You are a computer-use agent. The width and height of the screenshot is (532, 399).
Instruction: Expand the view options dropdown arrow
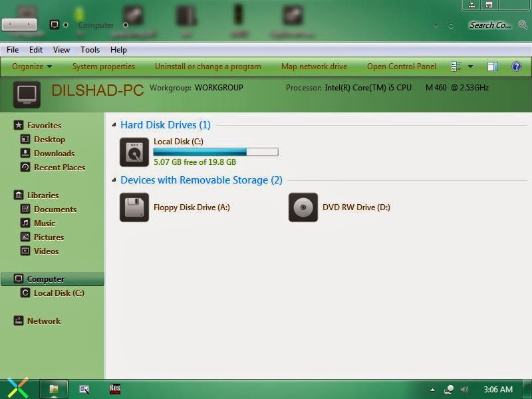click(x=471, y=66)
